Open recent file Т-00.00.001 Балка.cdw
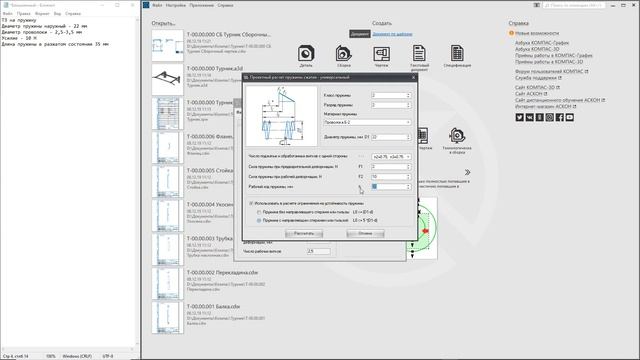 click(213, 307)
